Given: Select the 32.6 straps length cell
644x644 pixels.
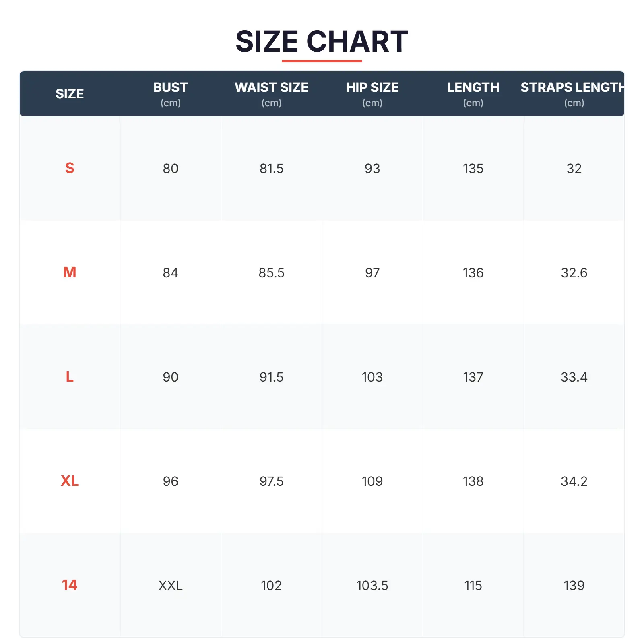Looking at the screenshot, I should pyautogui.click(x=574, y=273).
